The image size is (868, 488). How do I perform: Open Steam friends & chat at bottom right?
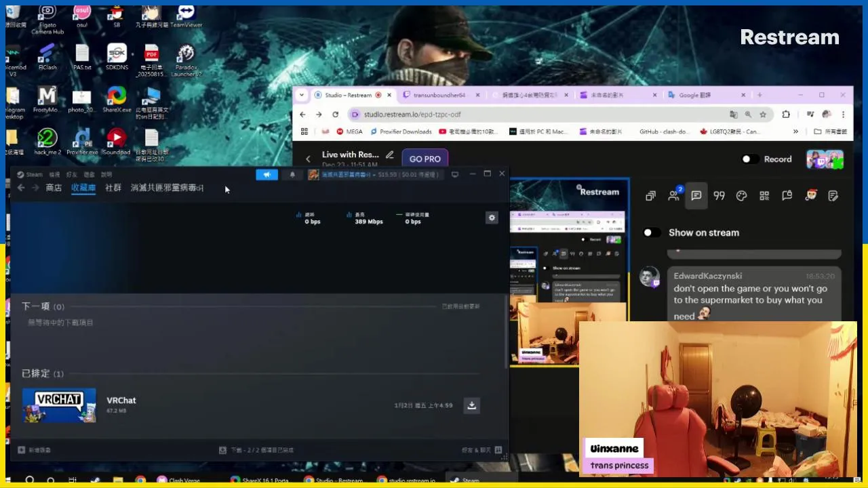481,450
